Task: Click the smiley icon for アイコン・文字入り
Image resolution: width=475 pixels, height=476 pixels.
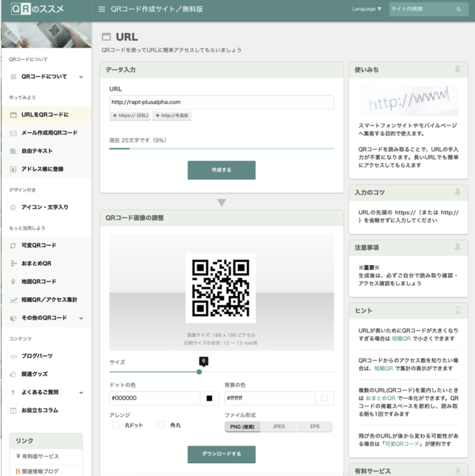Action: pyautogui.click(x=13, y=207)
